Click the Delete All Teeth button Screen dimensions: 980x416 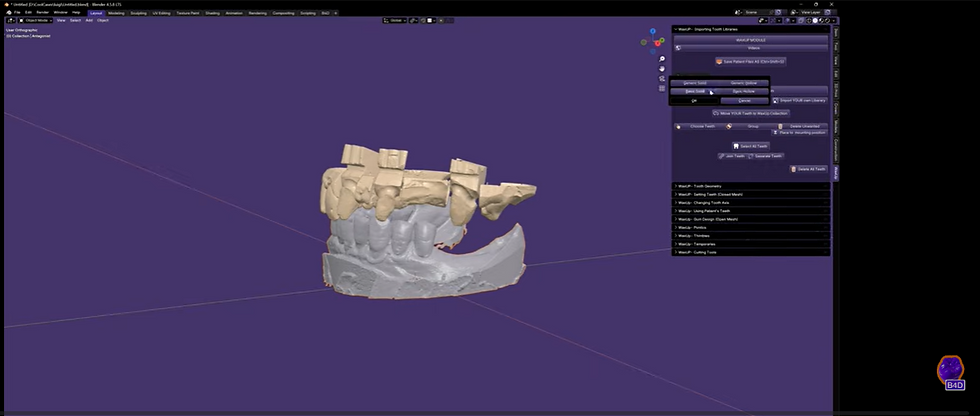click(x=809, y=169)
